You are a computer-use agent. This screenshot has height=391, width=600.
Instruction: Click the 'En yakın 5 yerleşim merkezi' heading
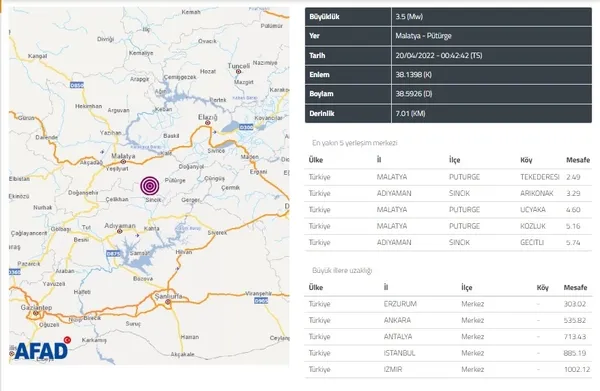tap(355, 143)
